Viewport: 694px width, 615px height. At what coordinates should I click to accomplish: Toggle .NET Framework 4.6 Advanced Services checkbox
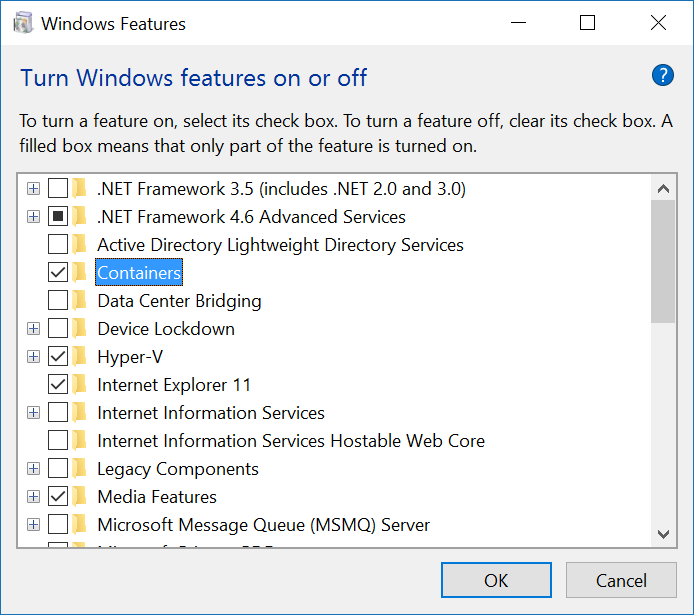click(x=58, y=216)
